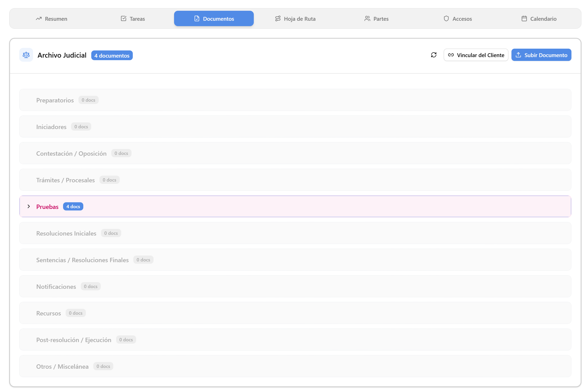Click the scales icon next to Archivo Judicial

click(26, 55)
